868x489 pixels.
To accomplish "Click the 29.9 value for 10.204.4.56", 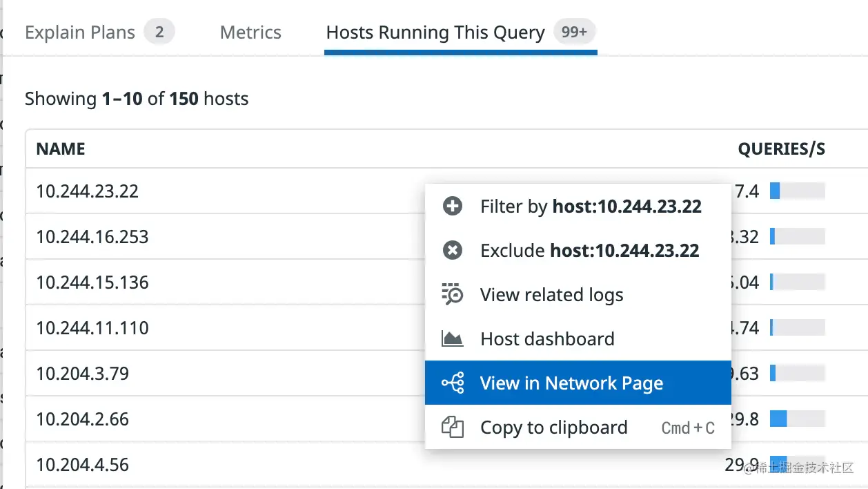I will pos(742,465).
